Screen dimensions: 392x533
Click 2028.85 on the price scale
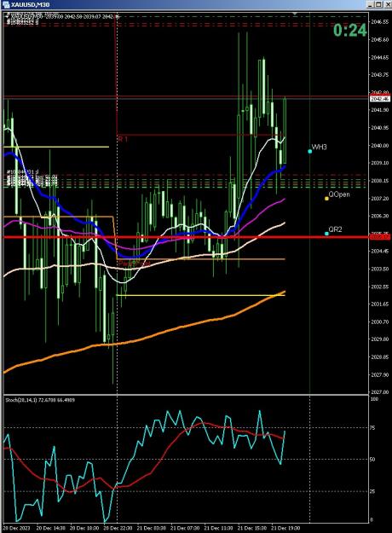click(380, 357)
